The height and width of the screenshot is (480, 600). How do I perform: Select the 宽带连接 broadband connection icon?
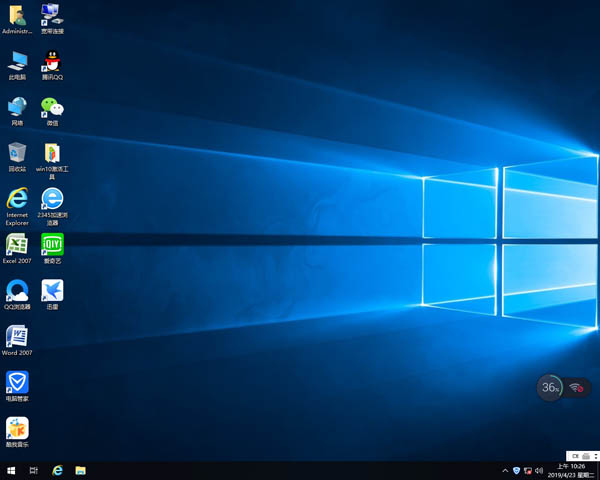pos(52,15)
